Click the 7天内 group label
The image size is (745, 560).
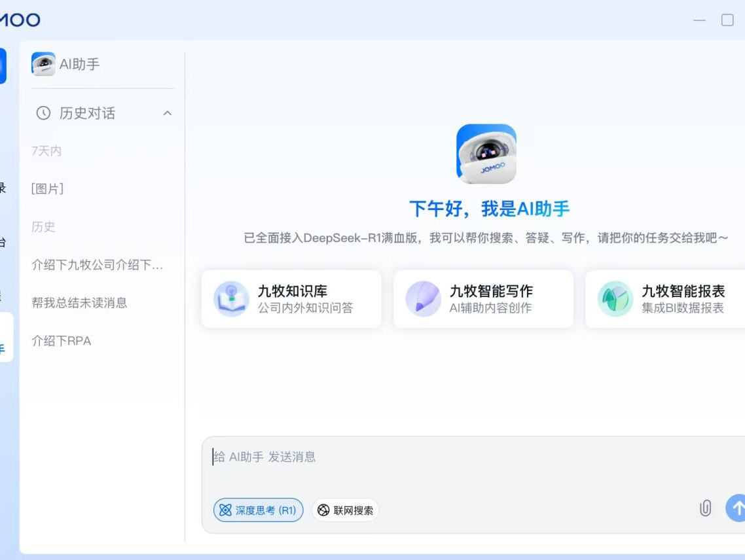pyautogui.click(x=46, y=151)
